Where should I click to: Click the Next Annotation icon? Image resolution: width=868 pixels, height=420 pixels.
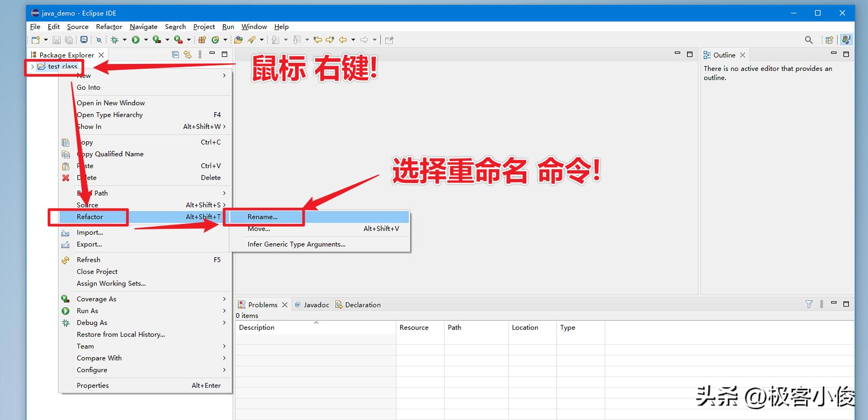click(276, 40)
